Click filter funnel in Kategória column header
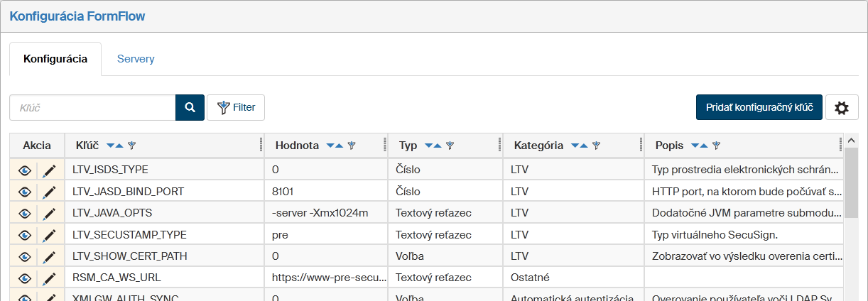Viewport: 868px width, 301px height. click(x=597, y=146)
